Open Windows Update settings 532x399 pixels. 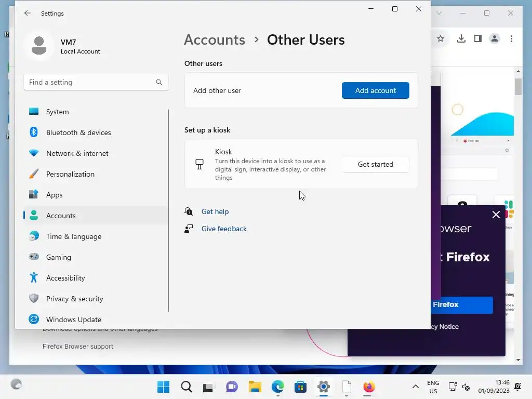point(96,320)
